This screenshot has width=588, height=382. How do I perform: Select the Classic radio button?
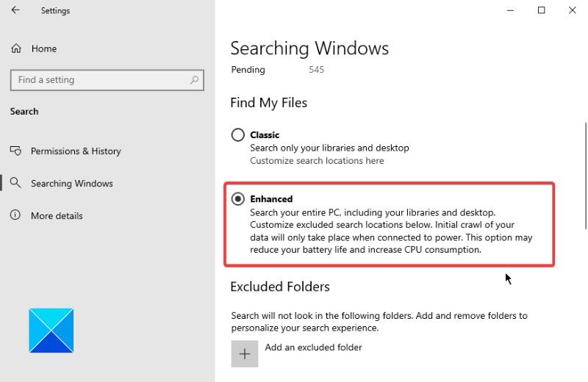tap(238, 135)
